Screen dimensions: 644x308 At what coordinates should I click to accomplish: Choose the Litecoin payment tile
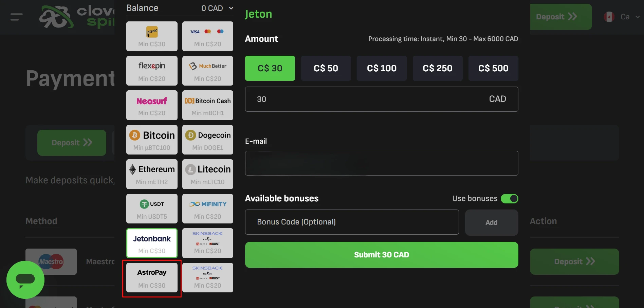click(x=208, y=174)
